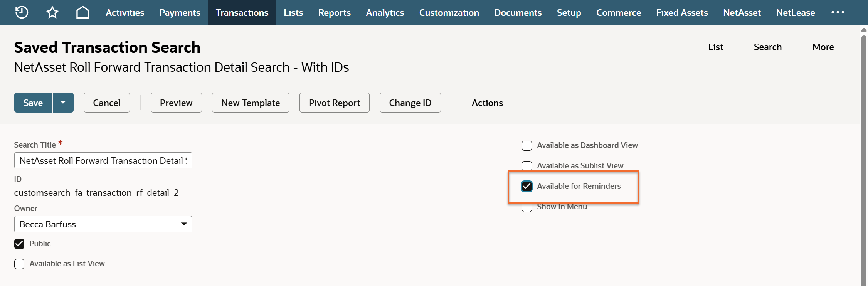The image size is (868, 286).
Task: Tick Available as Sublist View checkbox
Action: (x=527, y=166)
